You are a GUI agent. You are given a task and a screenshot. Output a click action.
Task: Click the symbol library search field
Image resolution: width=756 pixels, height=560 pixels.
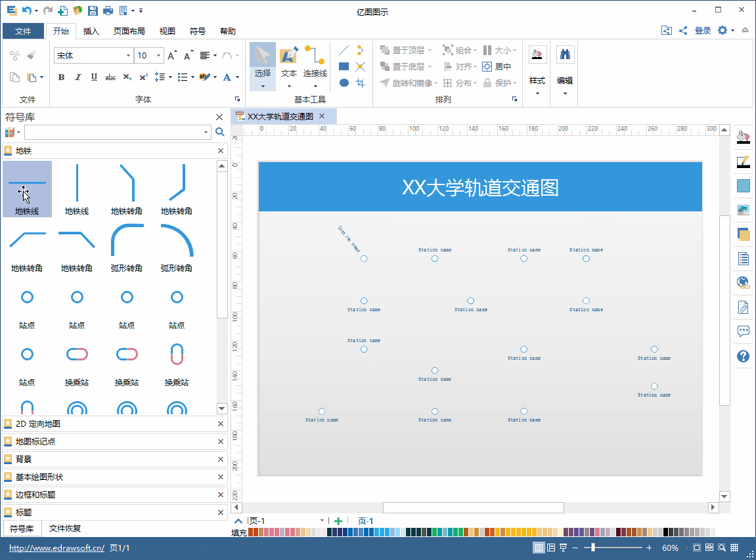coord(117,132)
